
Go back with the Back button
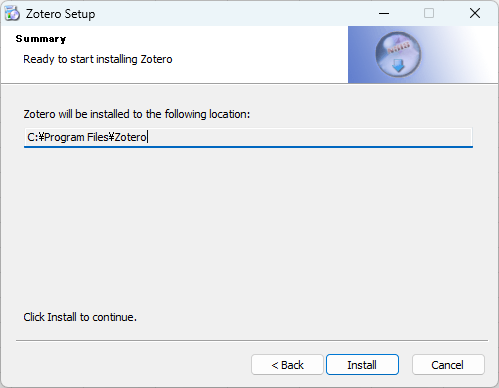(x=287, y=365)
